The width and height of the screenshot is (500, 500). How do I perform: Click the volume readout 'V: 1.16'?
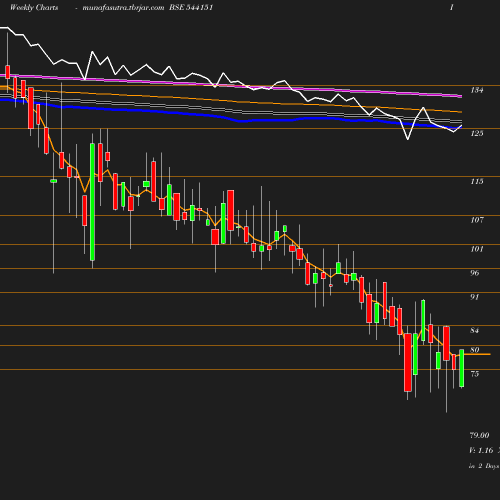(481, 450)
